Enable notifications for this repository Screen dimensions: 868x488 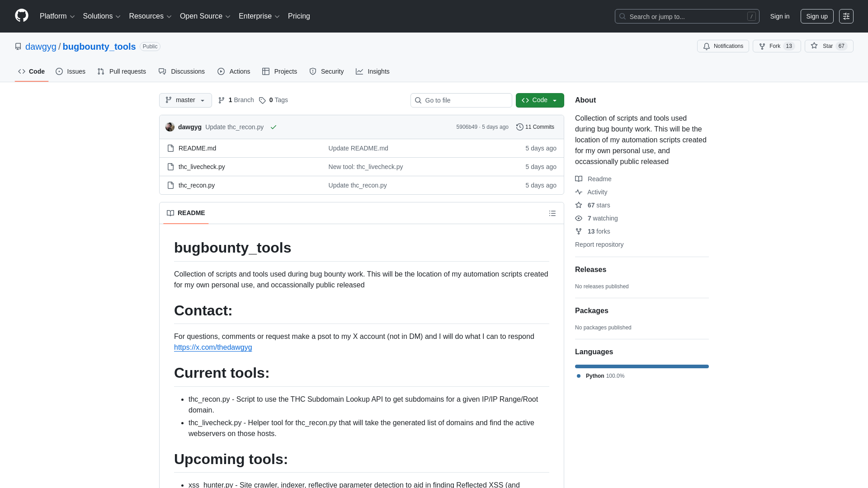coord(722,46)
